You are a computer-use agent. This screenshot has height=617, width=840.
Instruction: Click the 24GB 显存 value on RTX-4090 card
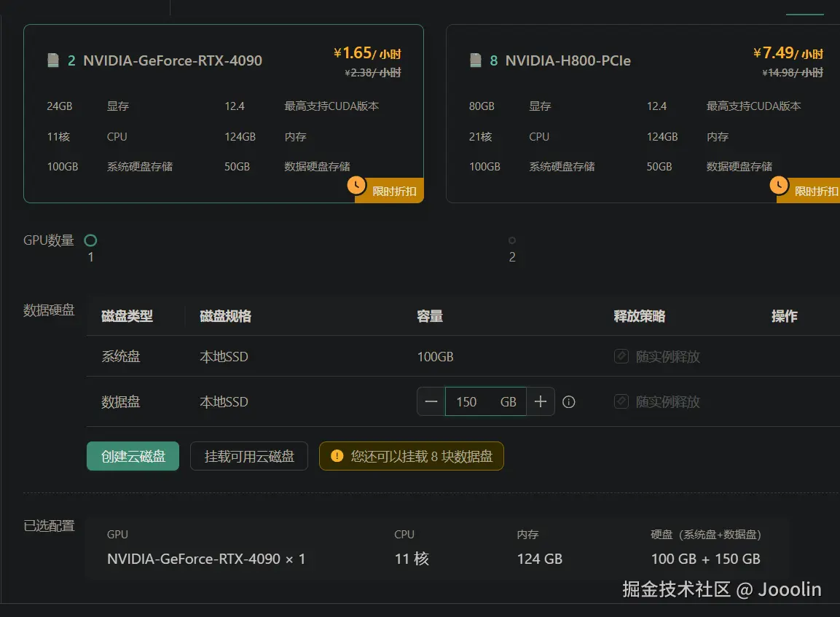point(60,106)
